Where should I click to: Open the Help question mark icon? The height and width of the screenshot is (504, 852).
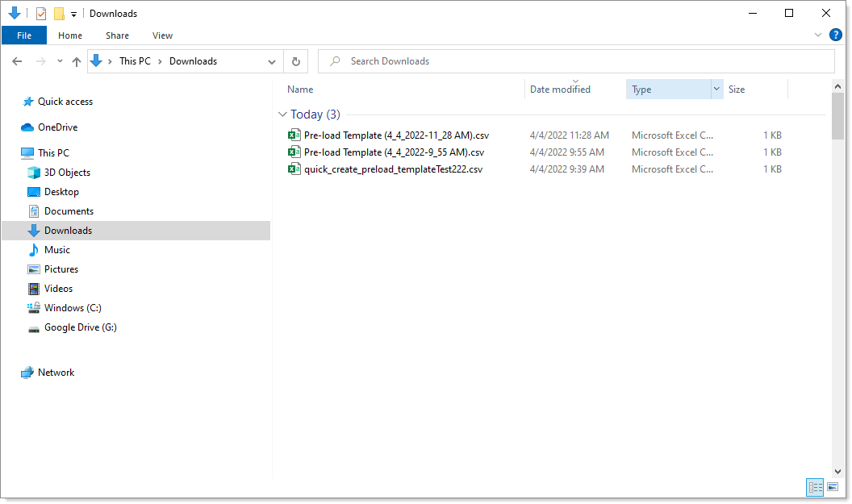836,35
